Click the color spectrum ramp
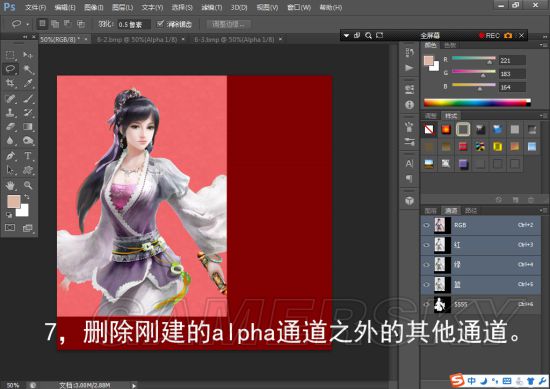The image size is (550, 389). [477, 103]
